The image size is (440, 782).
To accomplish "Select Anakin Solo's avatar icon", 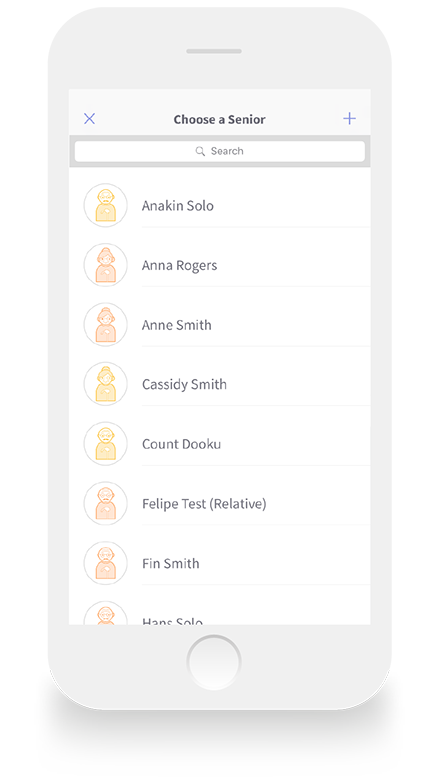I will tap(105, 205).
